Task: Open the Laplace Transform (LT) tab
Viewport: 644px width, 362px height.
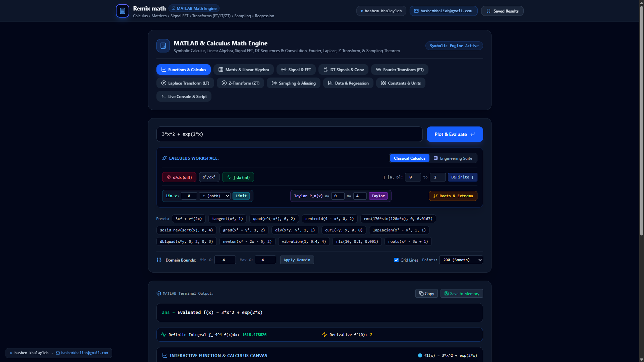Action: 185,83
